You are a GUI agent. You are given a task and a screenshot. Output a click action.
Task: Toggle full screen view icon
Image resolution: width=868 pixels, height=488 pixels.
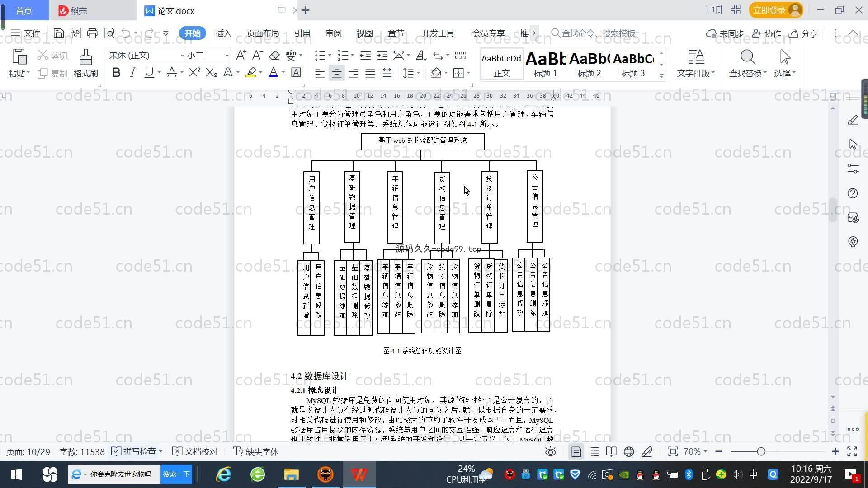(852, 451)
